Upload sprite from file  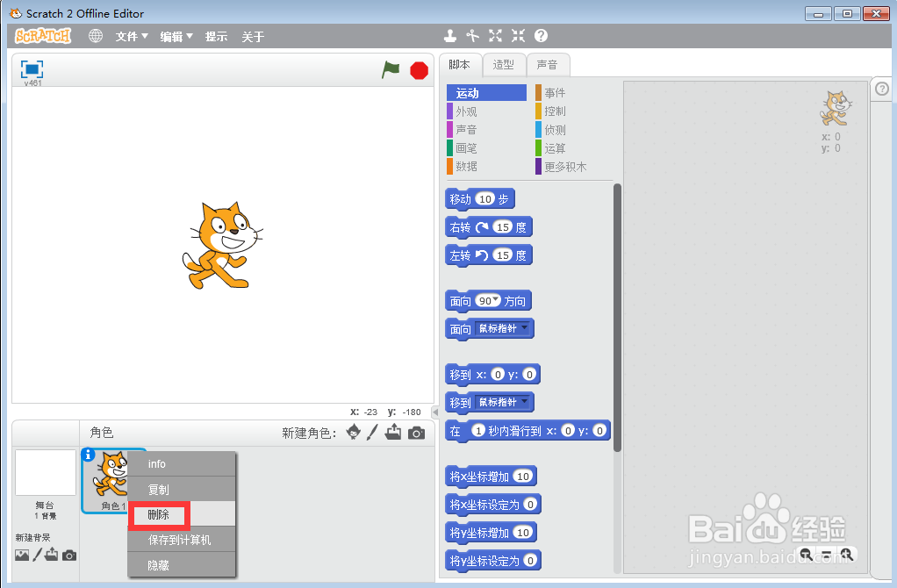[x=393, y=432]
